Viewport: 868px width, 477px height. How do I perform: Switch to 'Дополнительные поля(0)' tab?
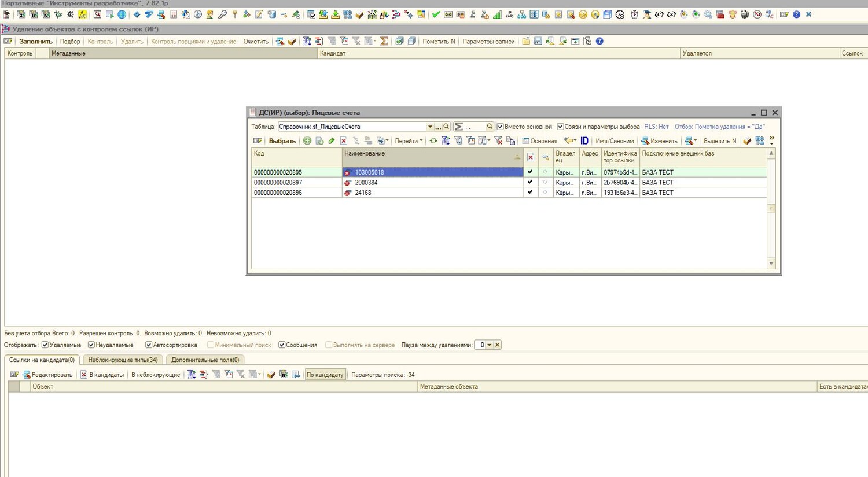point(205,360)
